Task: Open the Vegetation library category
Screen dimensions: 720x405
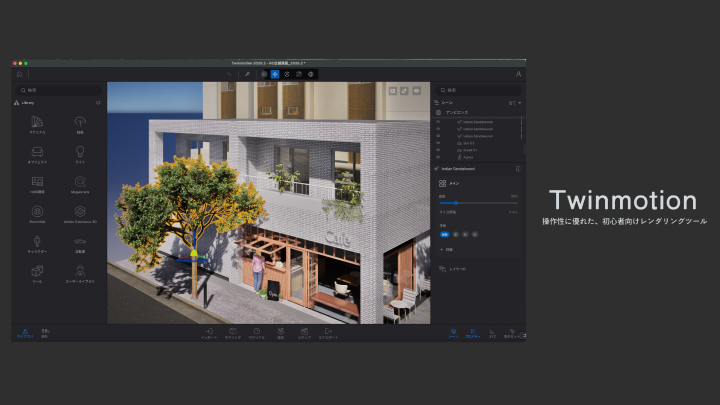Action: (80, 124)
